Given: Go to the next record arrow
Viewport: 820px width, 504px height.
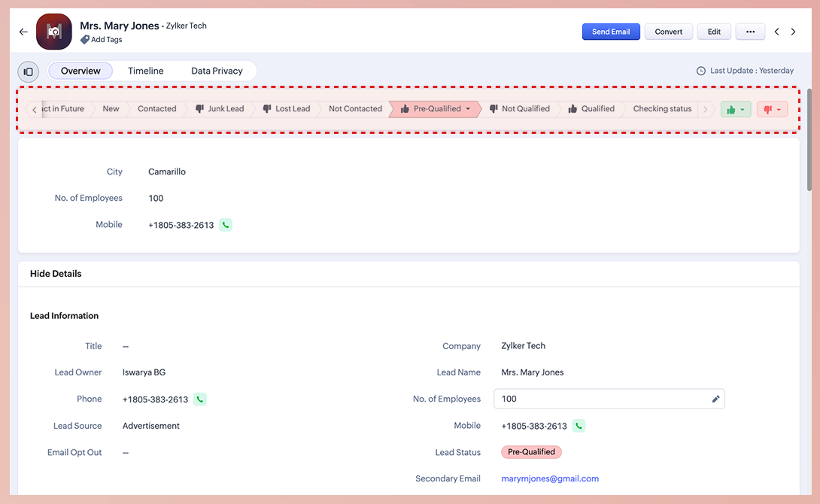Looking at the screenshot, I should coord(793,32).
